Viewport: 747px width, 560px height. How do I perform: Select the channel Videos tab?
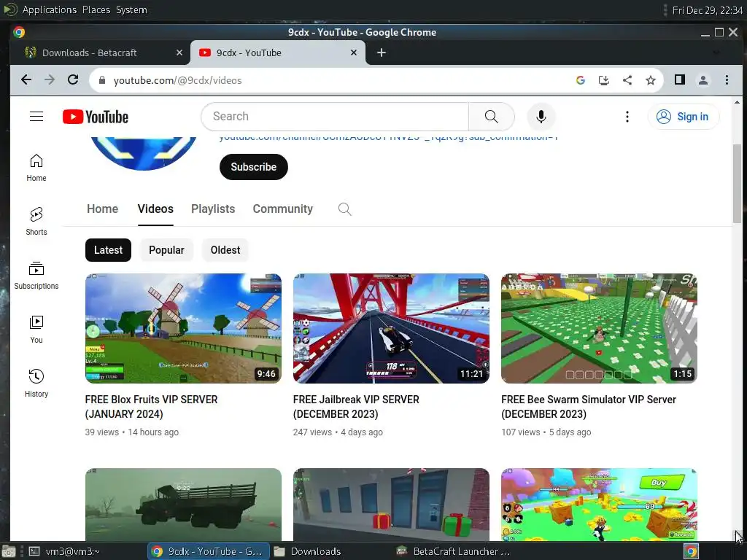pos(155,209)
